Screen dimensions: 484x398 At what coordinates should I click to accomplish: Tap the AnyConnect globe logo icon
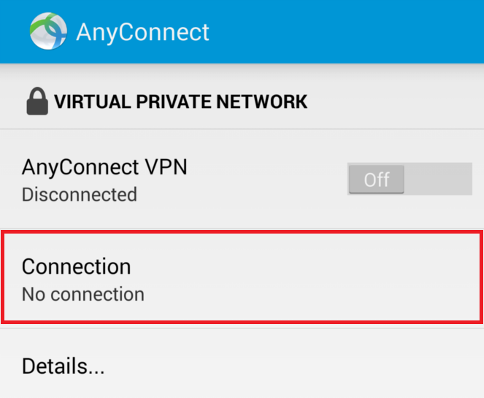[48, 31]
